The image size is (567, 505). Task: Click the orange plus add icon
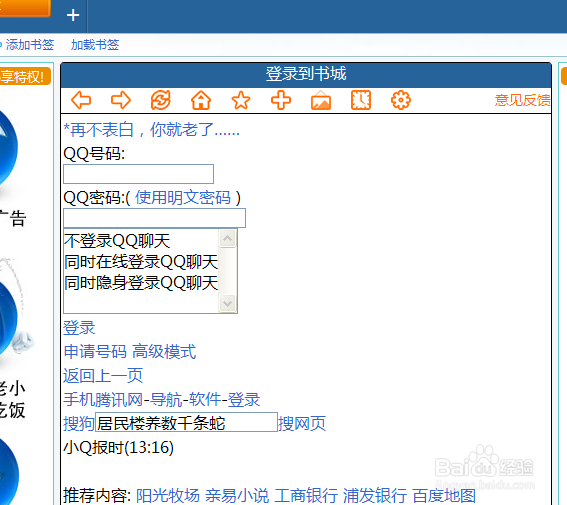281,100
